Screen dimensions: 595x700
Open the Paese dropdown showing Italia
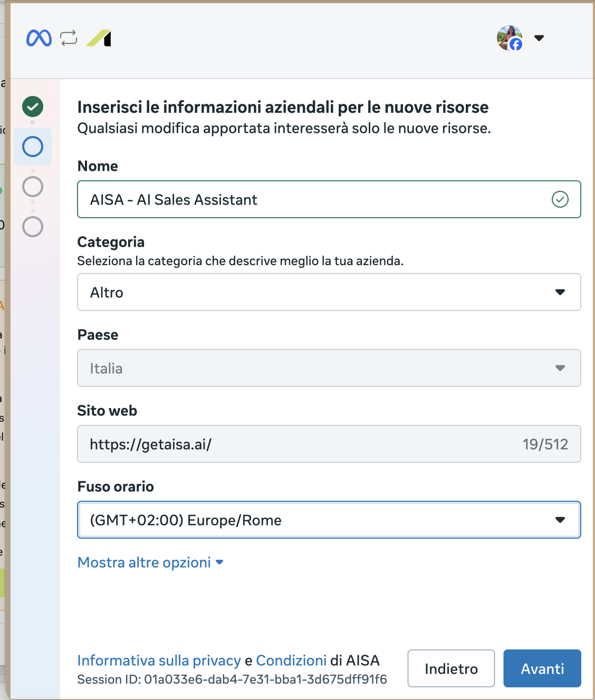(329, 368)
